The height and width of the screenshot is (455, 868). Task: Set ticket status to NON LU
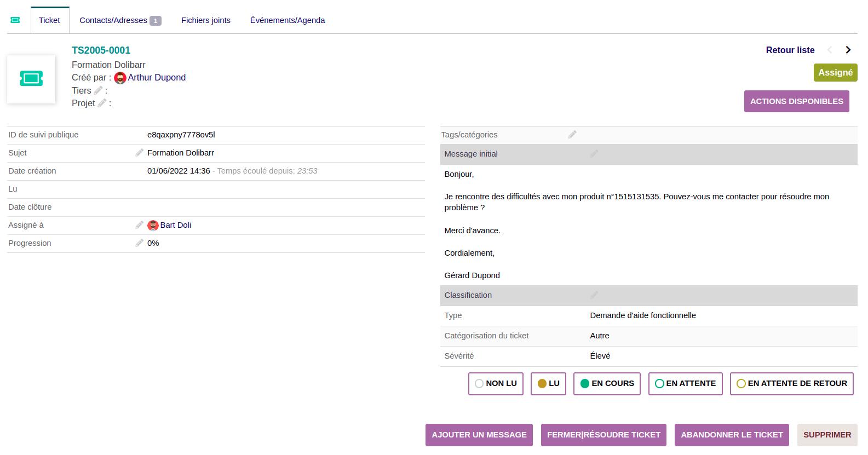coord(496,384)
